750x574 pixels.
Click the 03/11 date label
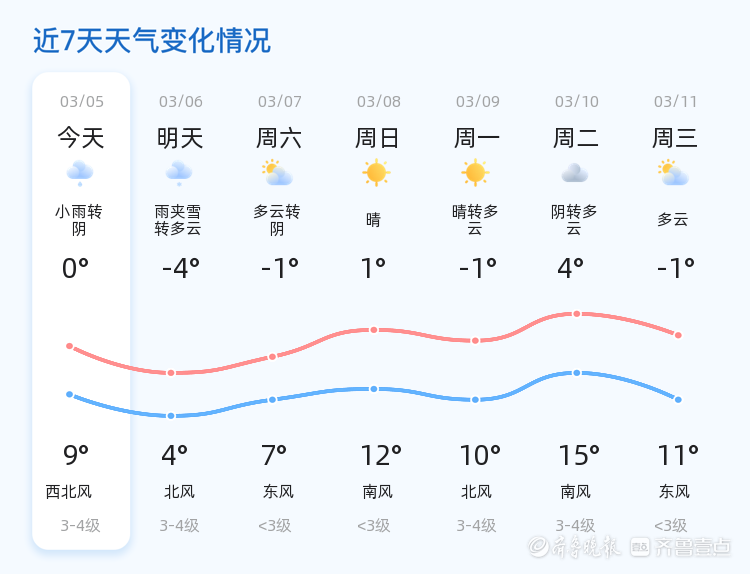click(676, 101)
